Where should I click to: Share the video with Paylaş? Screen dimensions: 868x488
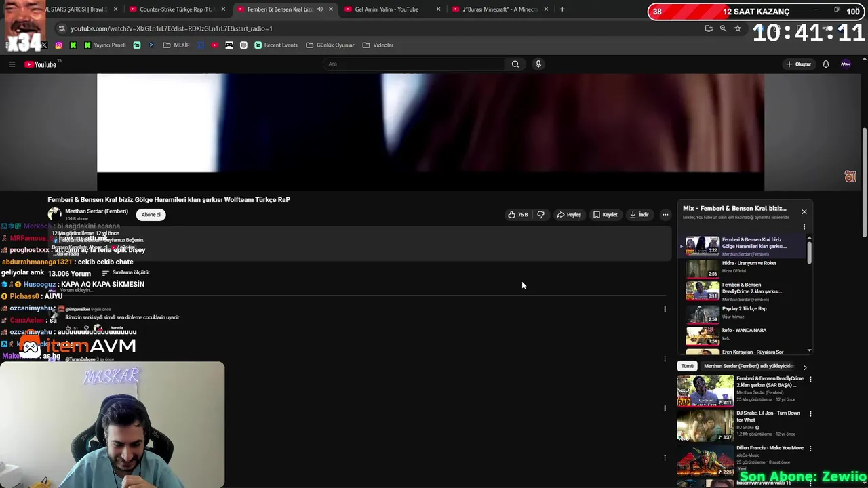click(569, 215)
